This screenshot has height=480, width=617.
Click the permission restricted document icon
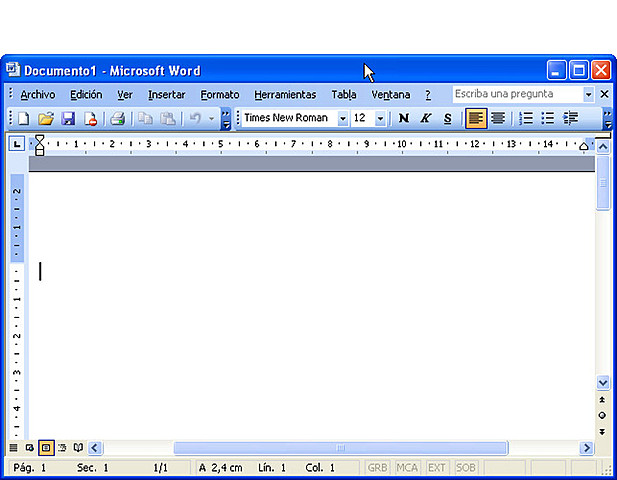click(x=91, y=118)
